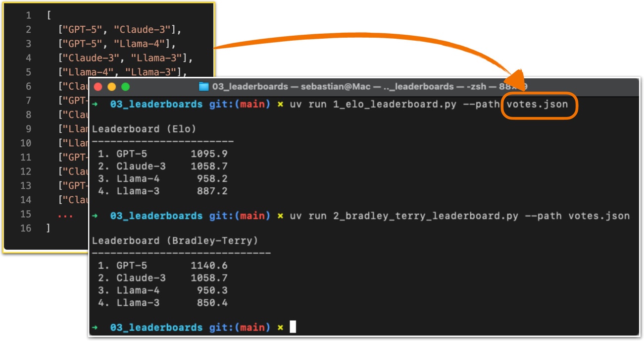Select the Bradley-Terry row 'GPT-5 1140.6'
This screenshot has width=644, height=341.
163,266
